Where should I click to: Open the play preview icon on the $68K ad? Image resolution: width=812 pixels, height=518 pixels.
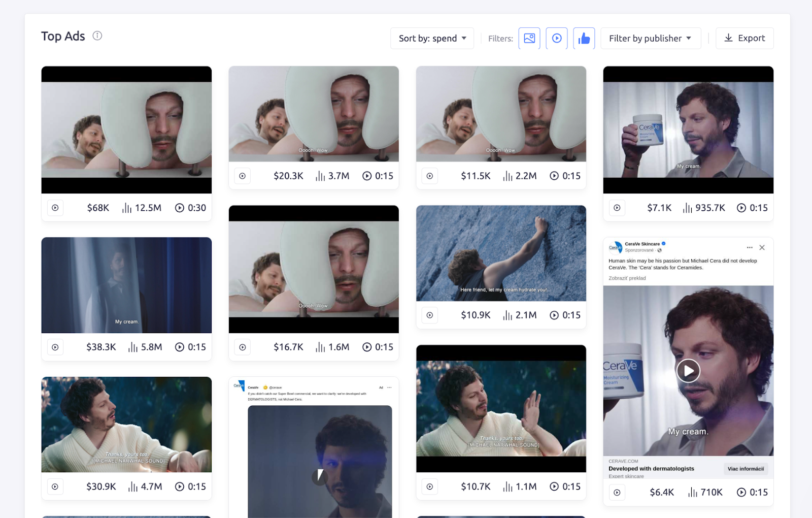55,208
